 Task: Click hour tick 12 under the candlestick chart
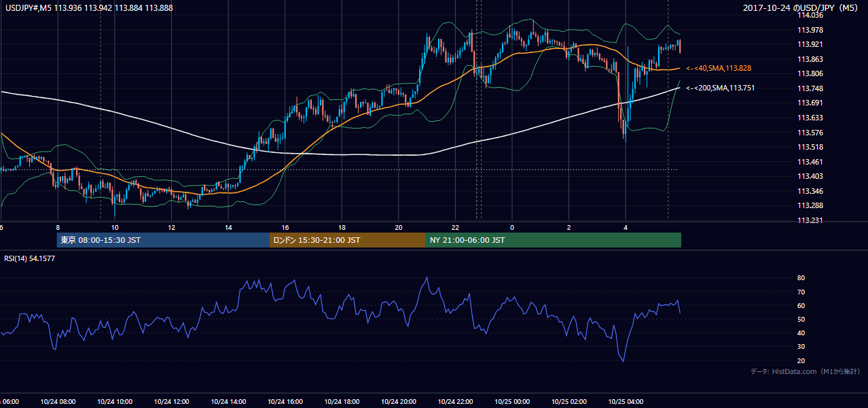[171, 228]
